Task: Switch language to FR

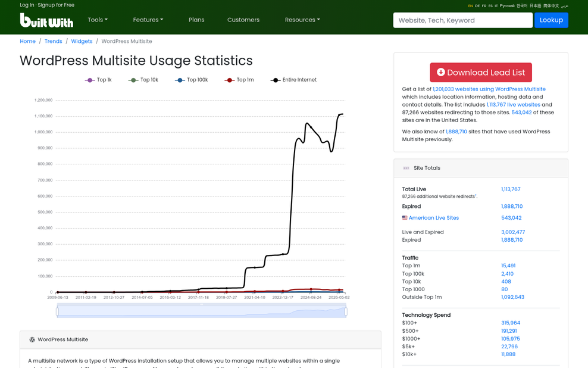Action: coord(484,5)
